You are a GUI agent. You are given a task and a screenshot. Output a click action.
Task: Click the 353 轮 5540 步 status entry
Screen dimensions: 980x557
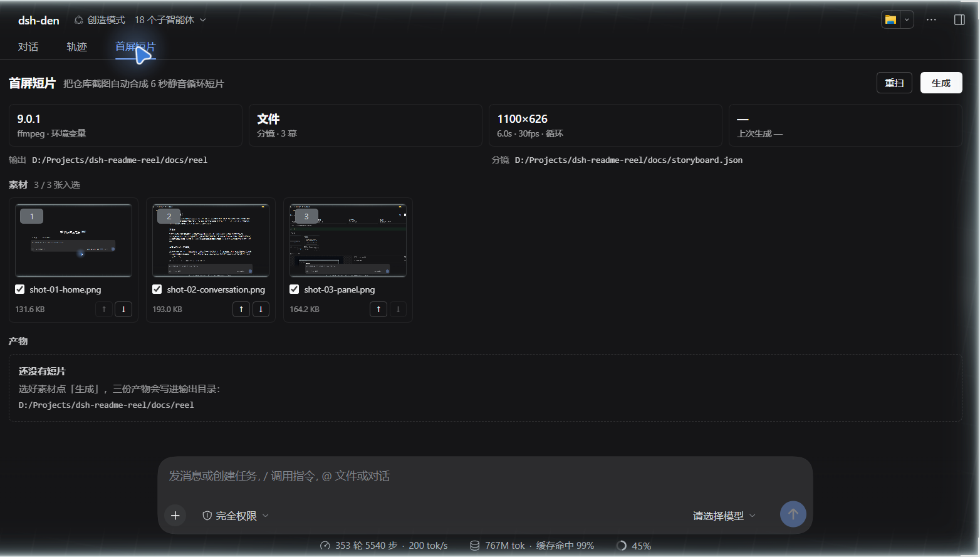[384, 546]
